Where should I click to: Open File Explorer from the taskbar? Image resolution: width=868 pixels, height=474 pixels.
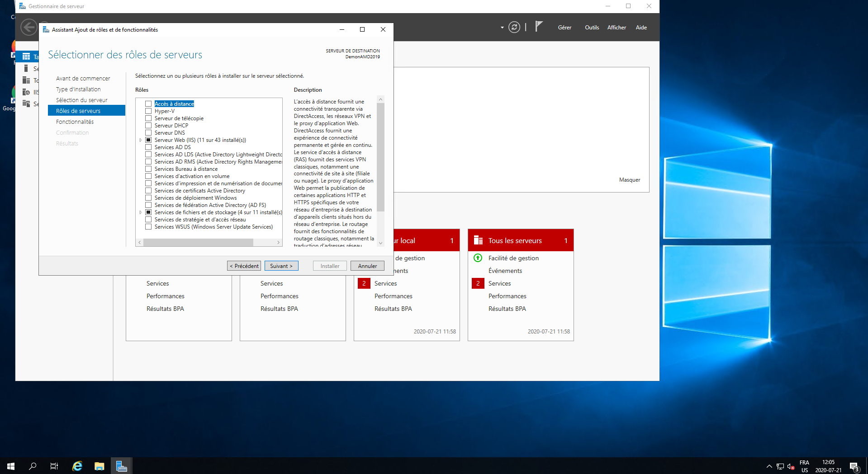point(100,466)
